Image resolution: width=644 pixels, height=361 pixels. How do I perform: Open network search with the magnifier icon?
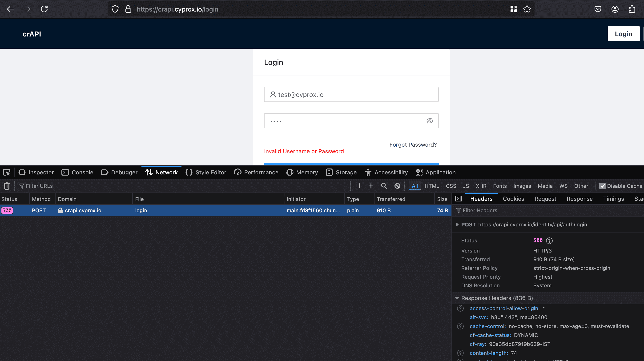coord(384,186)
